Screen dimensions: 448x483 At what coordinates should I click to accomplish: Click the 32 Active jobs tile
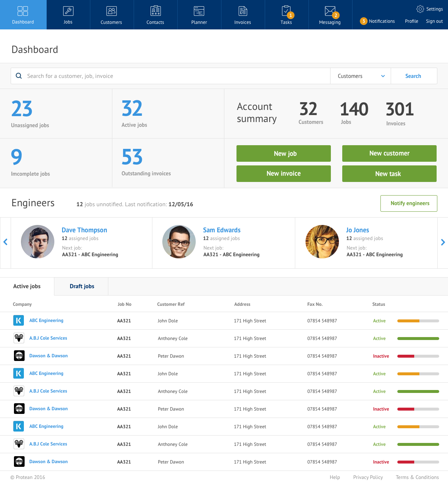tap(168, 114)
